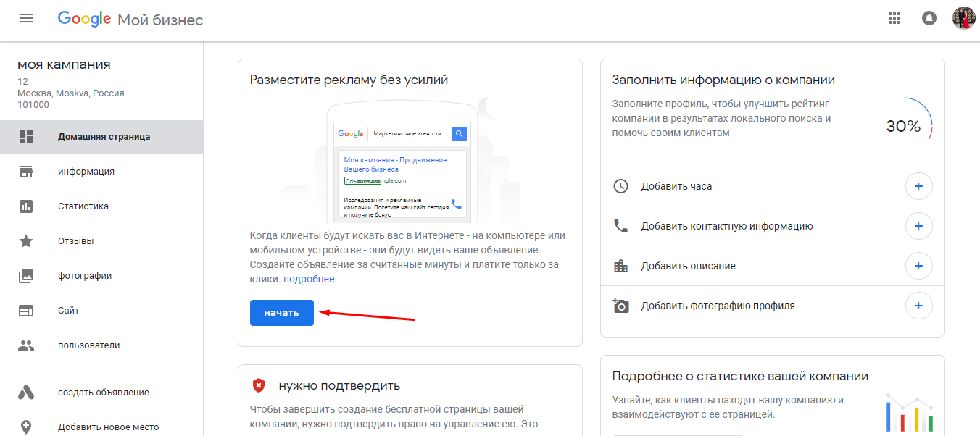Click the plus for Добавить фотографию профиля
980x436 pixels.
919,306
